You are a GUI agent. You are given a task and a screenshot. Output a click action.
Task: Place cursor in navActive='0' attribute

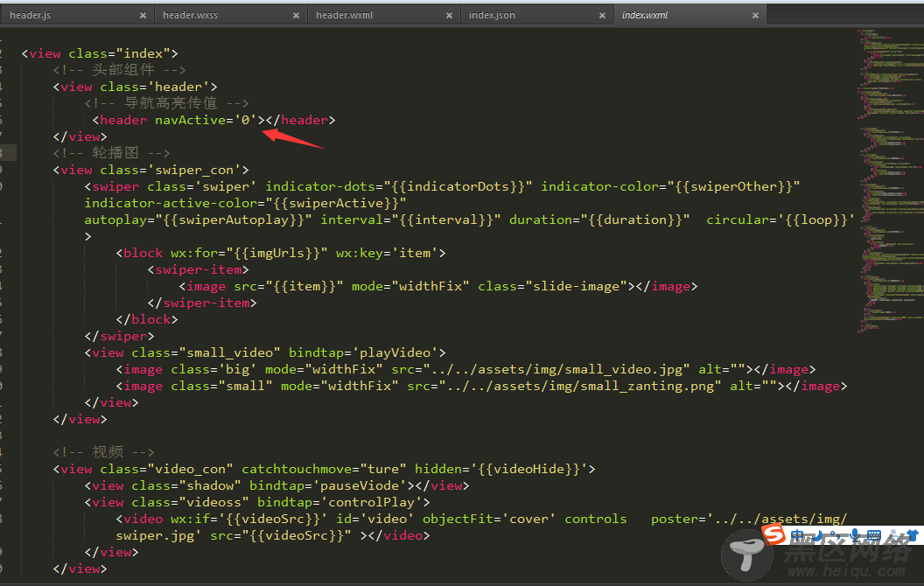click(206, 120)
